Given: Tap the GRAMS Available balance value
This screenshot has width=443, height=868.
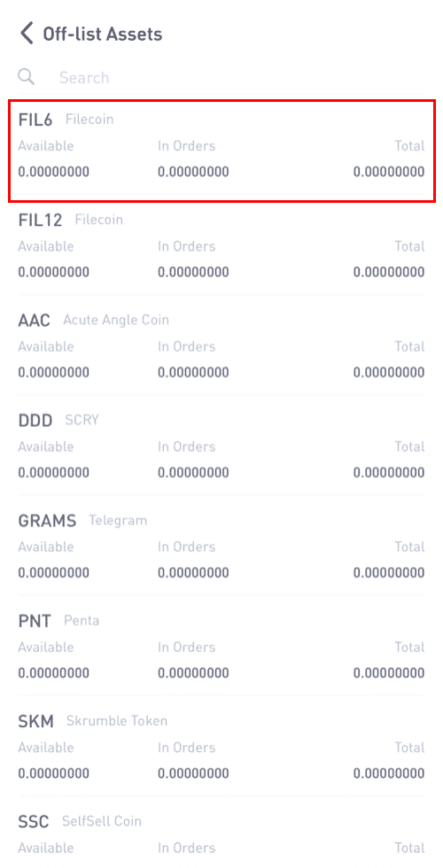Looking at the screenshot, I should 54,572.
